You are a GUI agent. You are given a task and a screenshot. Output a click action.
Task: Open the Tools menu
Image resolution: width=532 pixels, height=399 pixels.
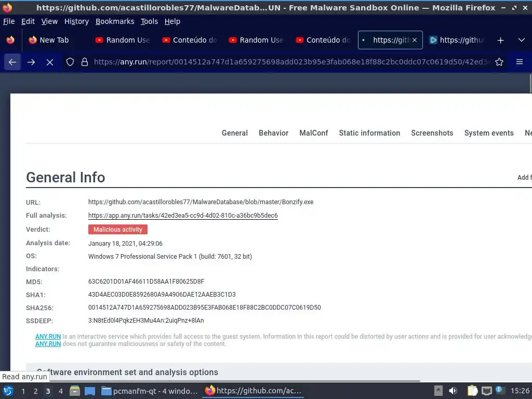[149, 21]
